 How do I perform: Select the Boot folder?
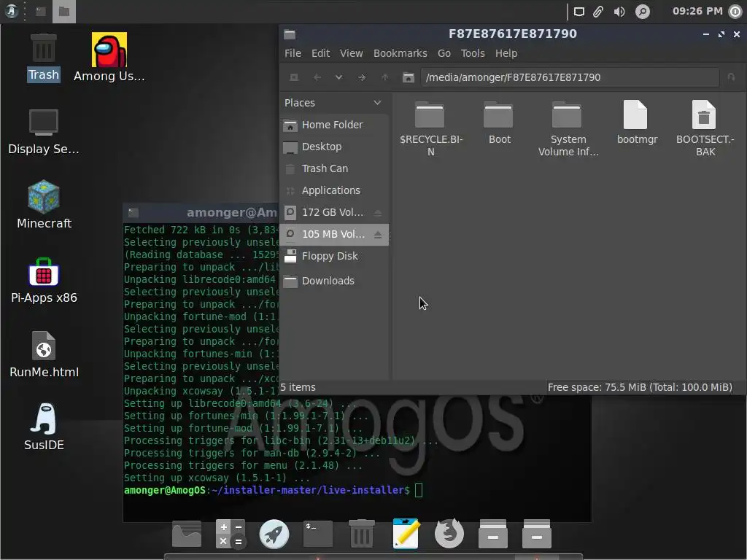499,122
